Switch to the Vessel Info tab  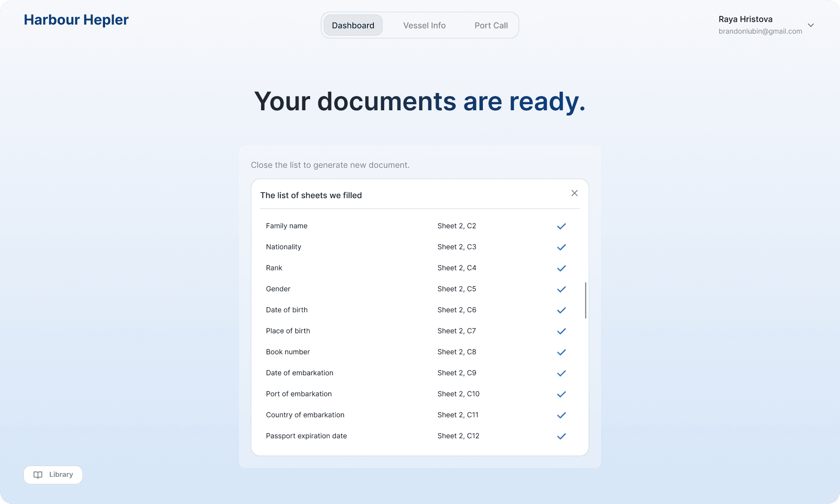(424, 25)
